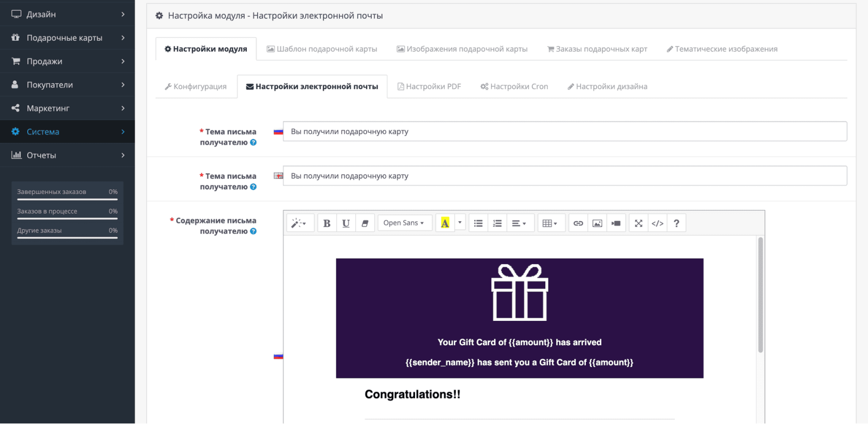
Task: Switch to Заказы подарочных карт tab
Action: [597, 49]
